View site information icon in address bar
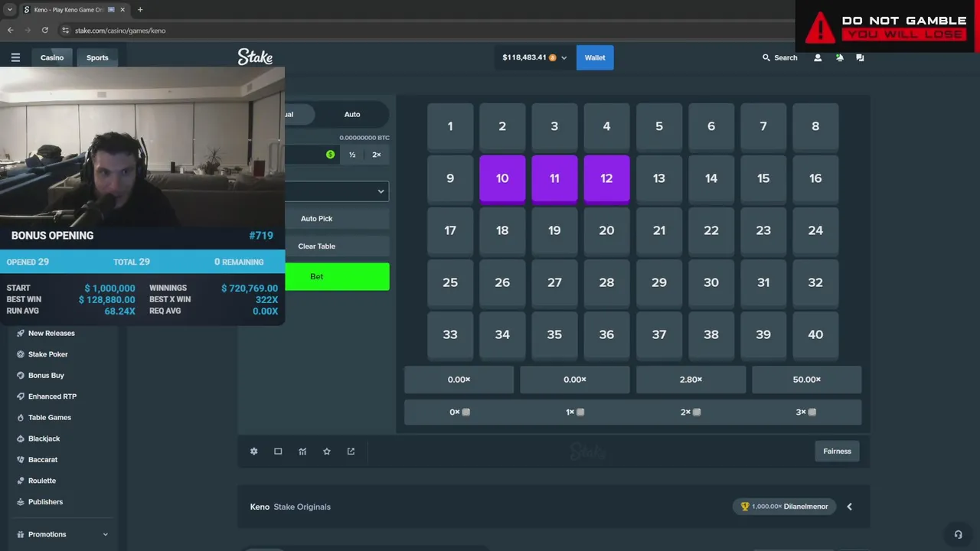 (66, 30)
